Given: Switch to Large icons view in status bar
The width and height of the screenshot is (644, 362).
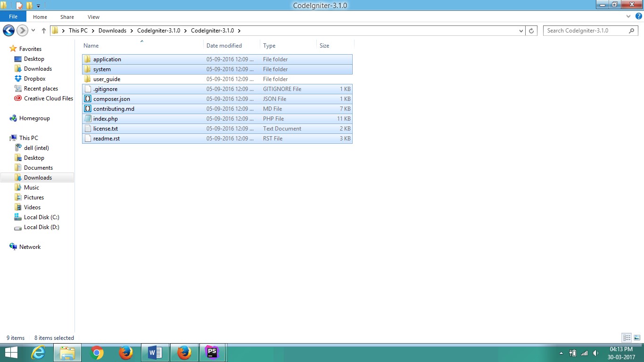Looking at the screenshot, I should click(636, 338).
